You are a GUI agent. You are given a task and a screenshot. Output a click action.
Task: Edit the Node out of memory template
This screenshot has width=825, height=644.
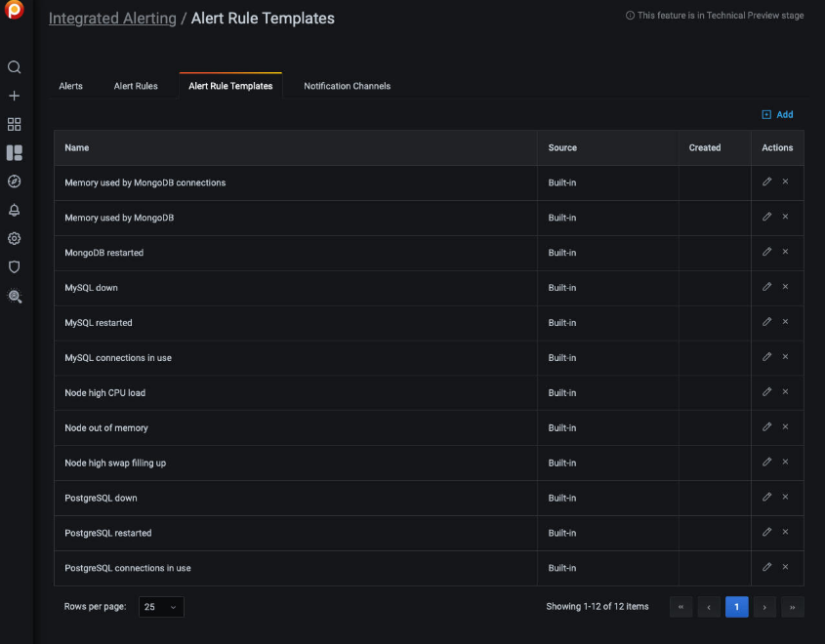(x=766, y=426)
